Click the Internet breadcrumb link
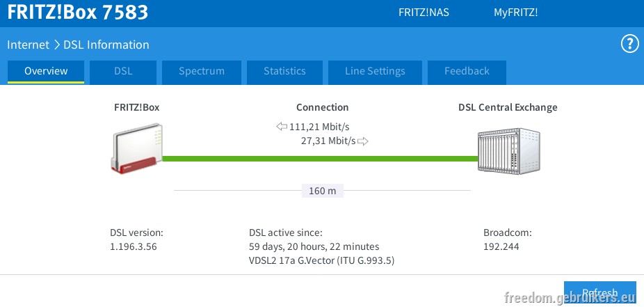644x307 pixels. [28, 45]
